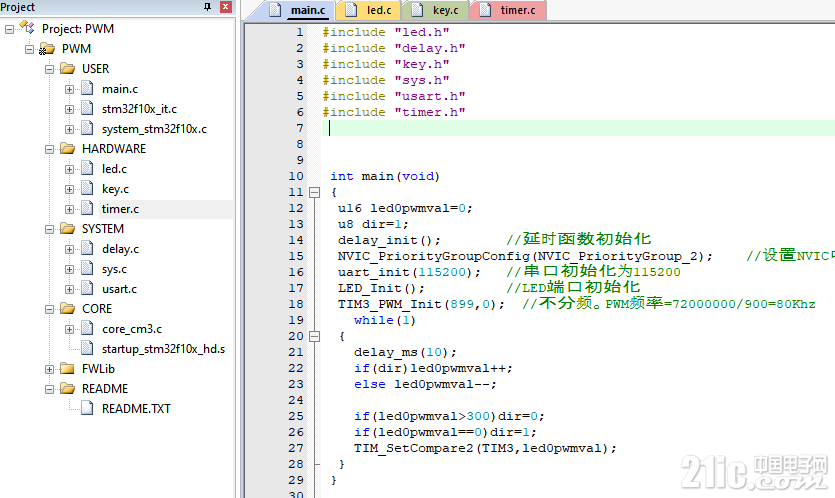Click the uart_init(115200) statement
The width and height of the screenshot is (835, 498).
[409, 272]
